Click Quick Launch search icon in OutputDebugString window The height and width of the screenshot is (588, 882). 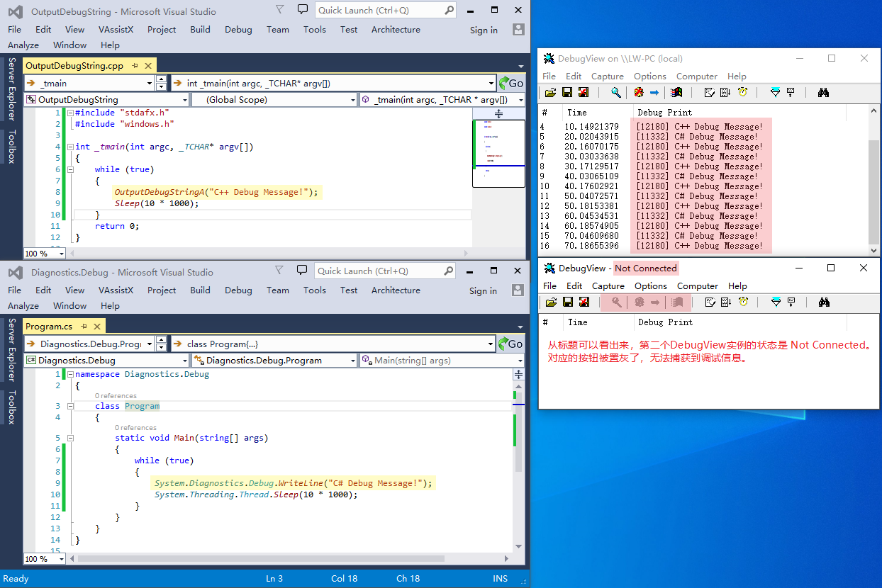pos(449,10)
